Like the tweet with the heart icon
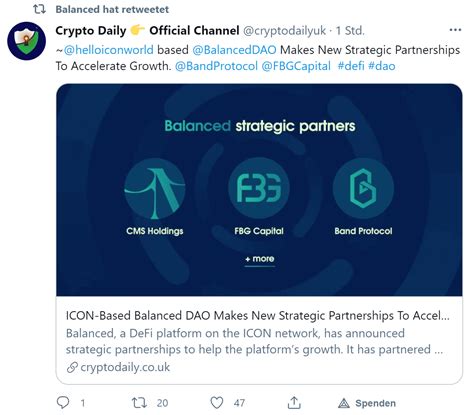This screenshot has height=415, width=474. [x=217, y=403]
